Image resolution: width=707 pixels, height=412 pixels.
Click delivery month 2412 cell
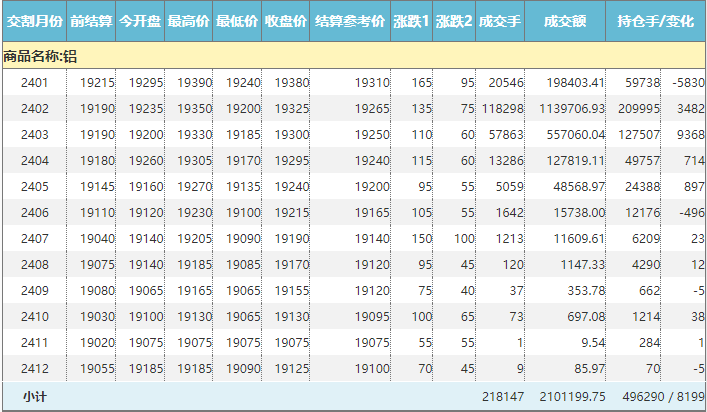tap(34, 368)
